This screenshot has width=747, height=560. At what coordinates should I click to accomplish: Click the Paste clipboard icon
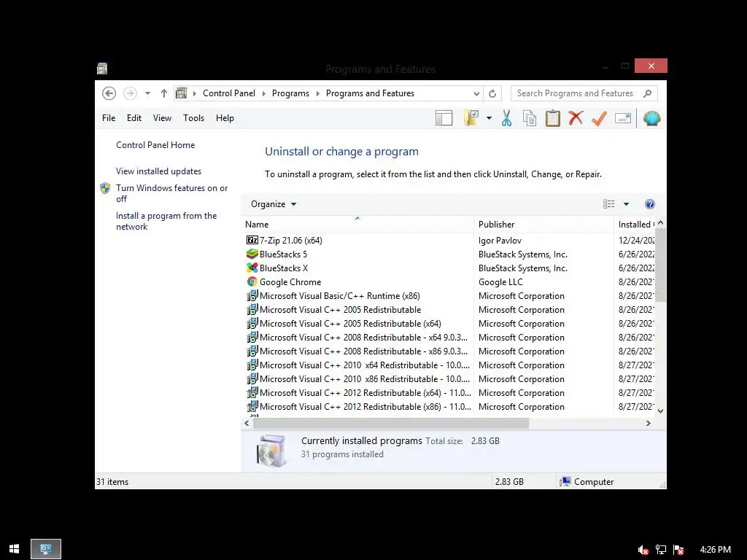click(553, 118)
